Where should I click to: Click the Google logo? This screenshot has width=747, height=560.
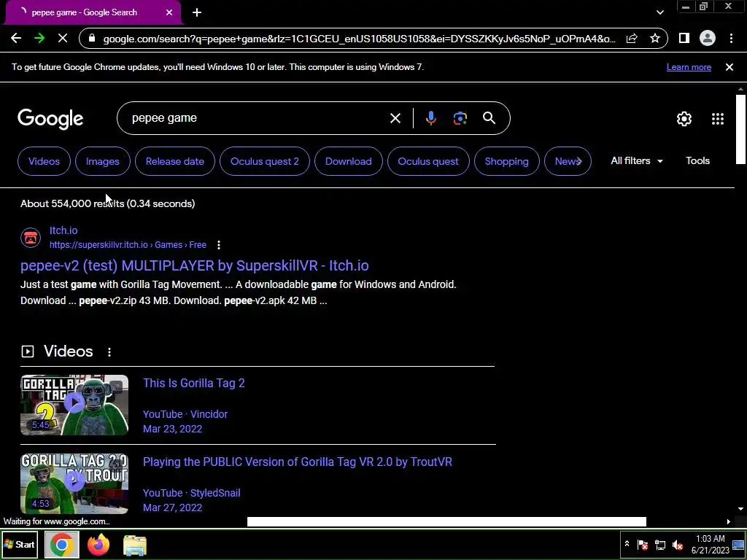tap(50, 119)
